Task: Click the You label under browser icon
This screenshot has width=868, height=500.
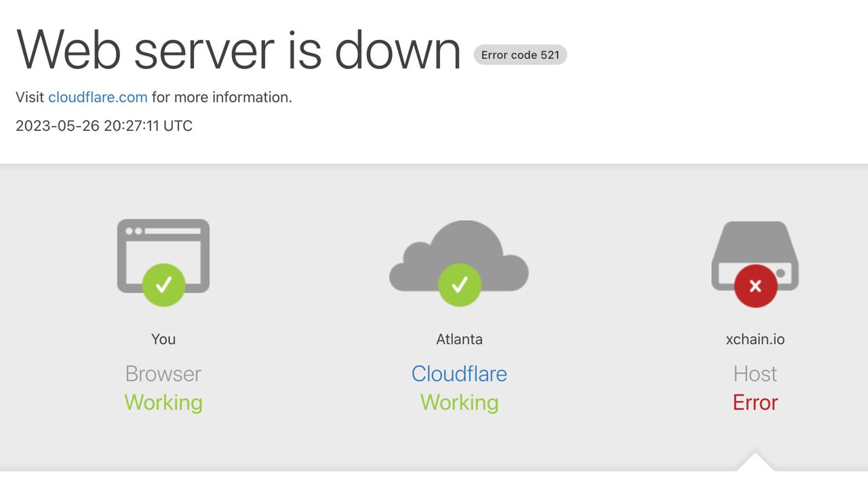Action: (163, 339)
